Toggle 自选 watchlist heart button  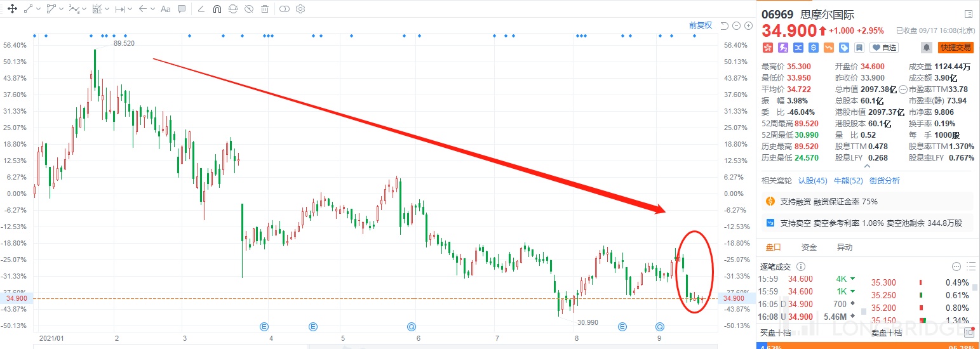pyautogui.click(x=883, y=48)
